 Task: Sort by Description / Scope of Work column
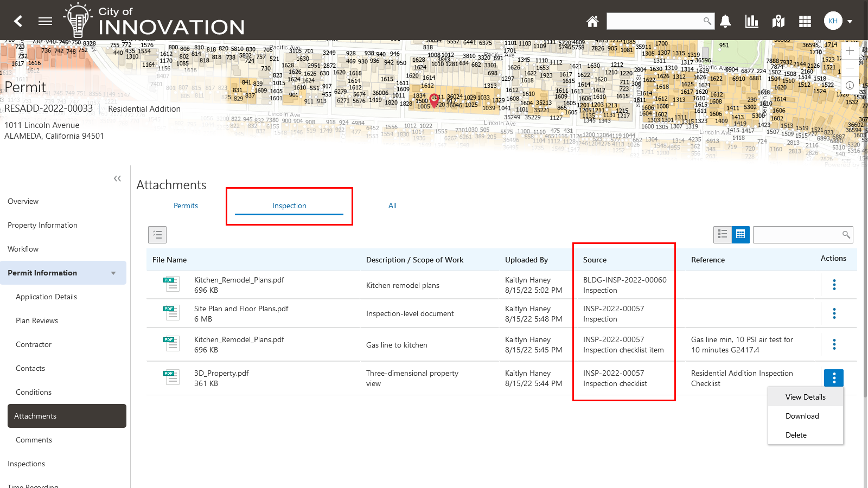click(414, 260)
